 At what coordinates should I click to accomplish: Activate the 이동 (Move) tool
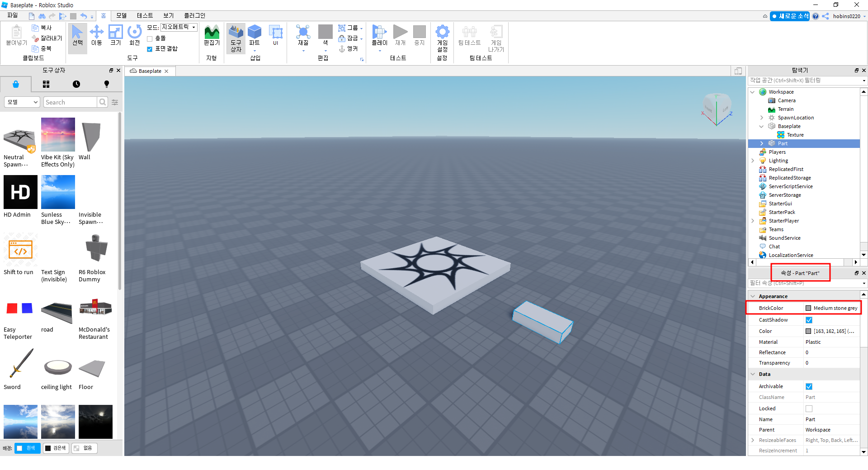coord(96,36)
